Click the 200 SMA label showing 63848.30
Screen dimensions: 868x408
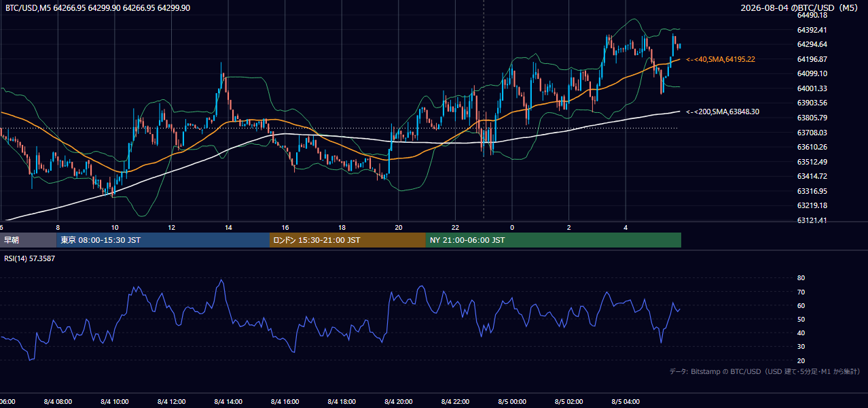point(723,112)
